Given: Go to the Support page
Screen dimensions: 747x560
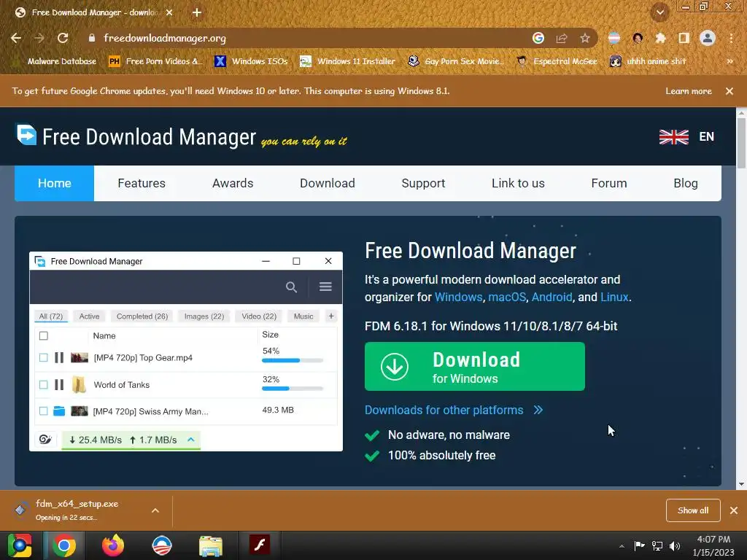Looking at the screenshot, I should pyautogui.click(x=423, y=183).
